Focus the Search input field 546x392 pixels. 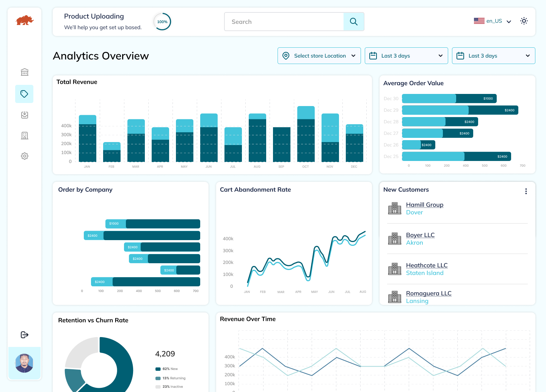(x=284, y=22)
